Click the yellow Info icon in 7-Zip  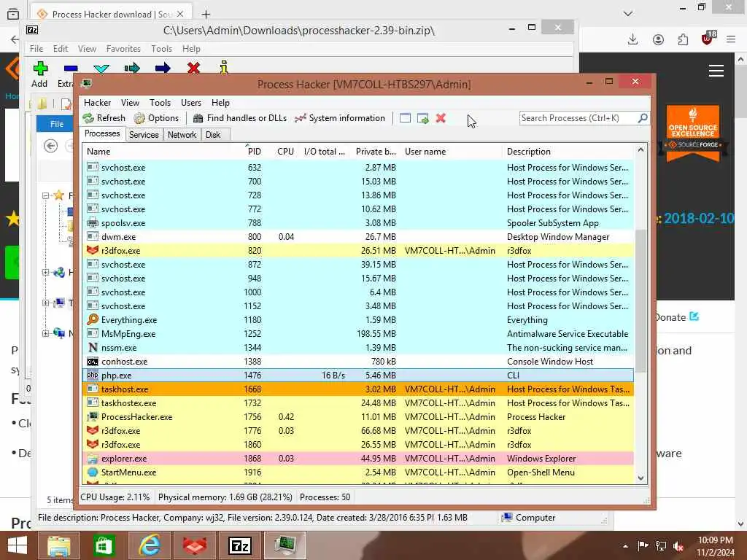coord(224,68)
